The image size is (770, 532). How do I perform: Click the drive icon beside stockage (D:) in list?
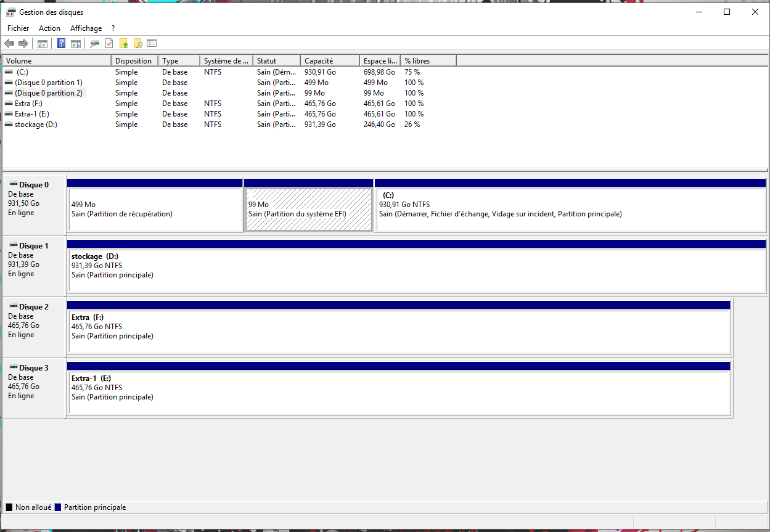(9, 125)
